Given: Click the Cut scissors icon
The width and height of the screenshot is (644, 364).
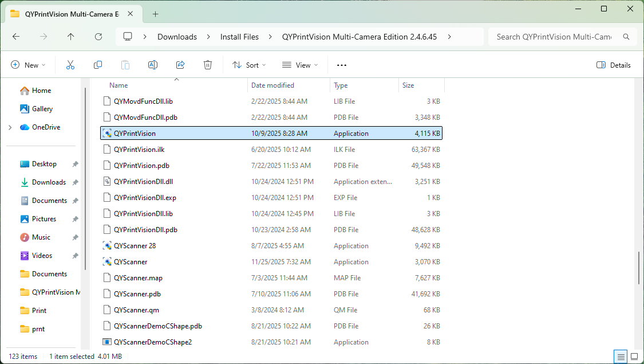Looking at the screenshot, I should [x=70, y=65].
